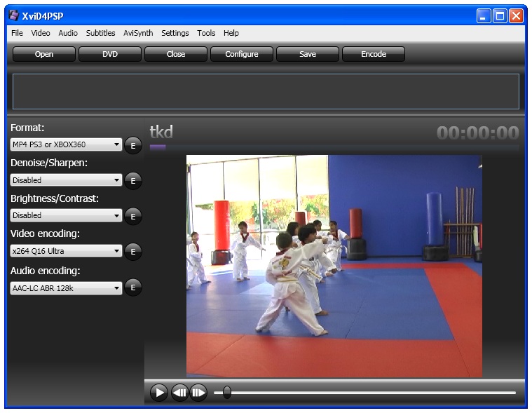Click the playback seek slider handle
The image size is (532, 413).
pos(227,392)
